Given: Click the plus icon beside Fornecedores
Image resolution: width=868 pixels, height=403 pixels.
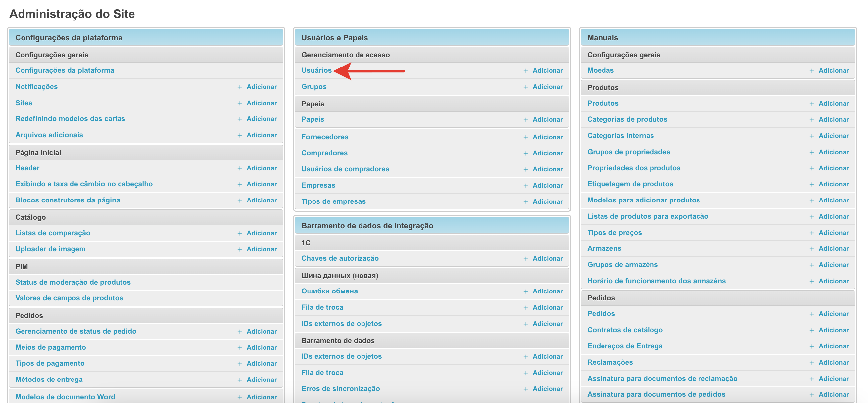Looking at the screenshot, I should (525, 137).
